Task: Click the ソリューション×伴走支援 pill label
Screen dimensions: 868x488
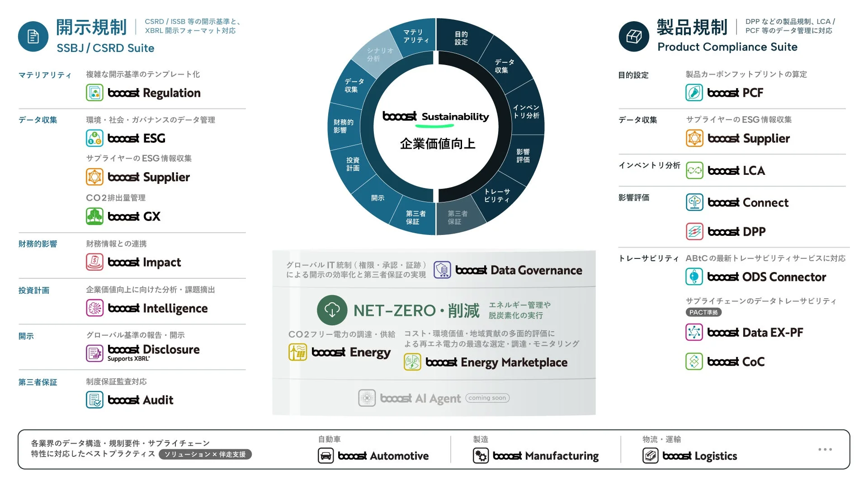Action: click(205, 454)
